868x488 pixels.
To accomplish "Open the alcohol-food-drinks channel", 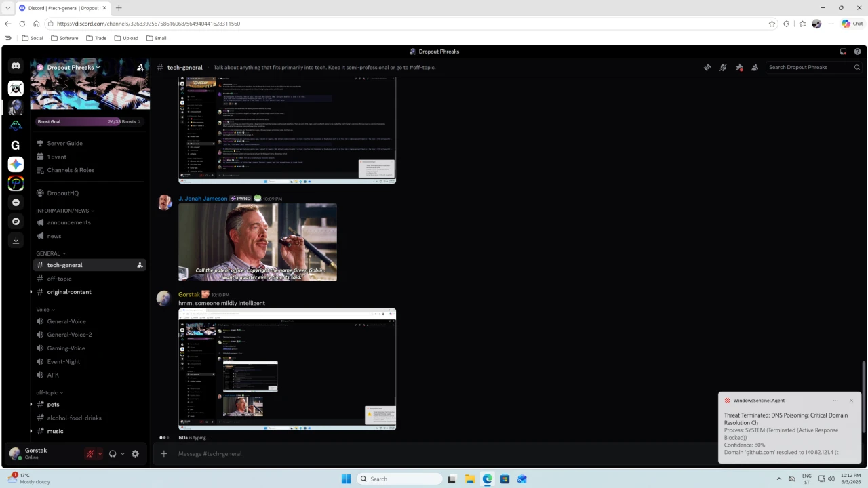I will 90,418.
